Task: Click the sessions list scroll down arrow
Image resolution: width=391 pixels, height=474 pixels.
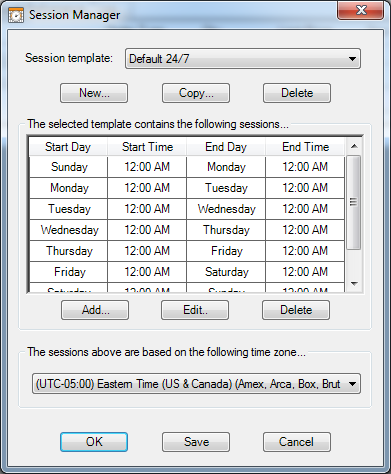Action: [354, 284]
